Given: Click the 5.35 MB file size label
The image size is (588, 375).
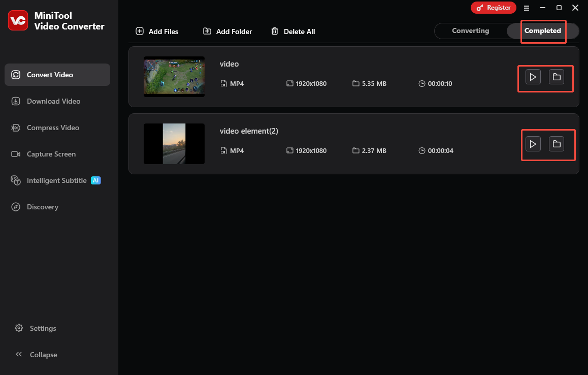Looking at the screenshot, I should [374, 84].
